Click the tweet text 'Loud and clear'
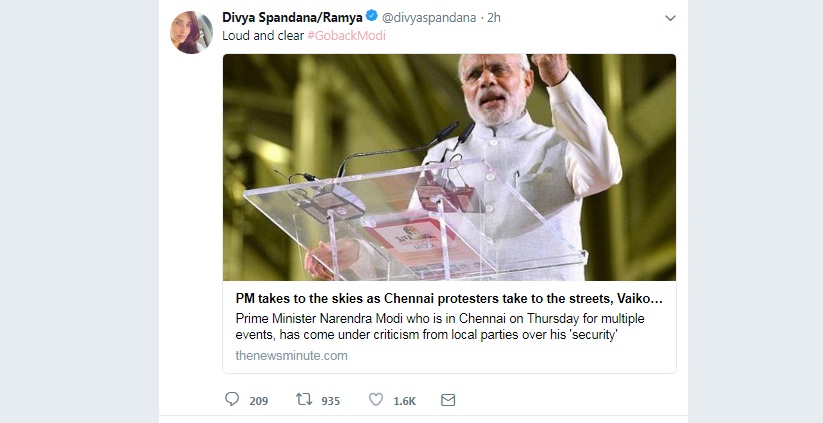Viewport: 823px width, 423px height. [x=263, y=36]
